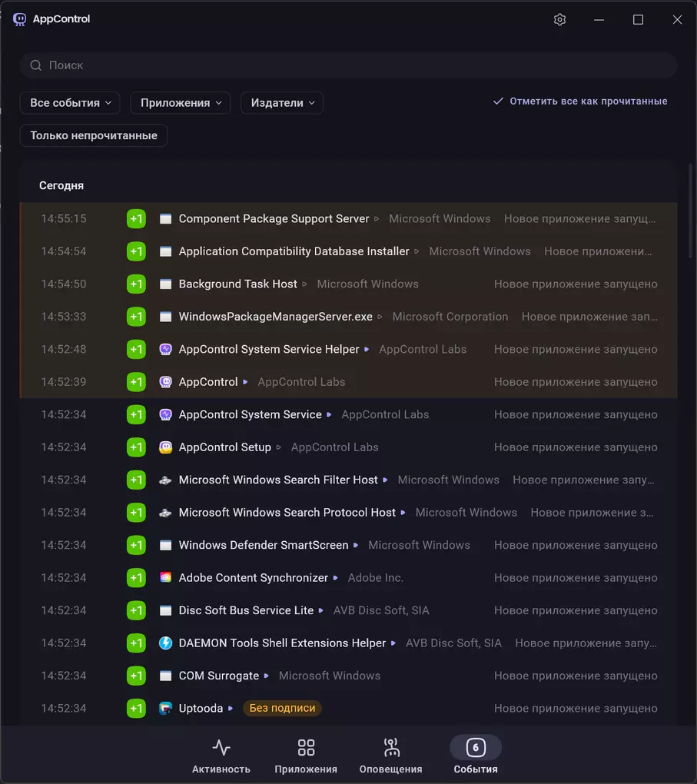Toggle the "Только непрочитанные" filter

coord(94,136)
